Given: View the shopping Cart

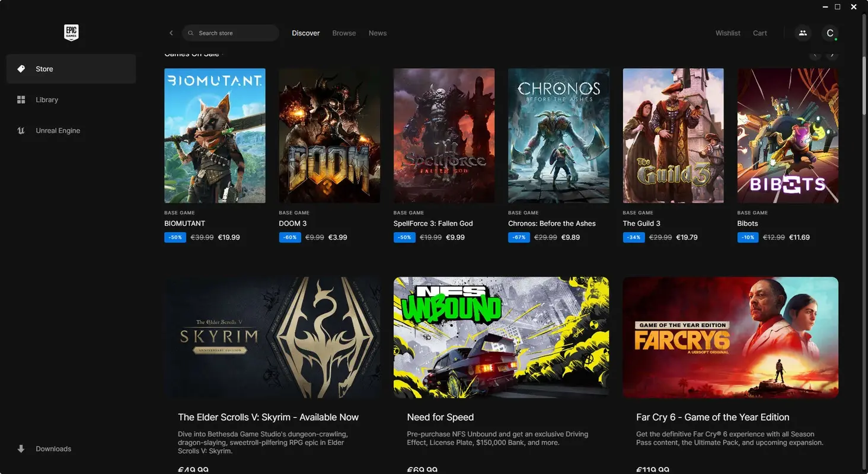Looking at the screenshot, I should pos(759,33).
